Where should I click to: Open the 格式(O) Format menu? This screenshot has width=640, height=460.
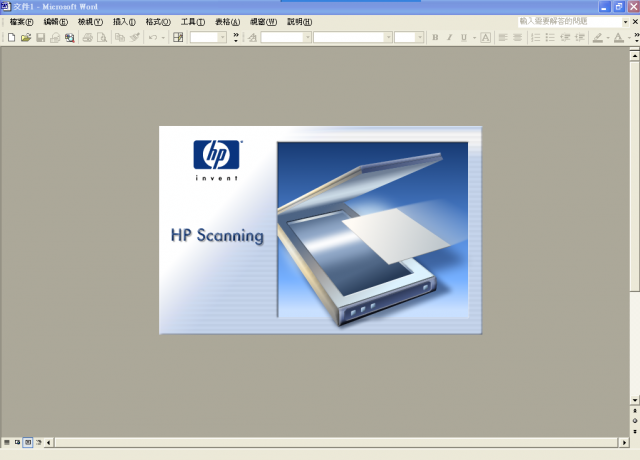point(158,22)
